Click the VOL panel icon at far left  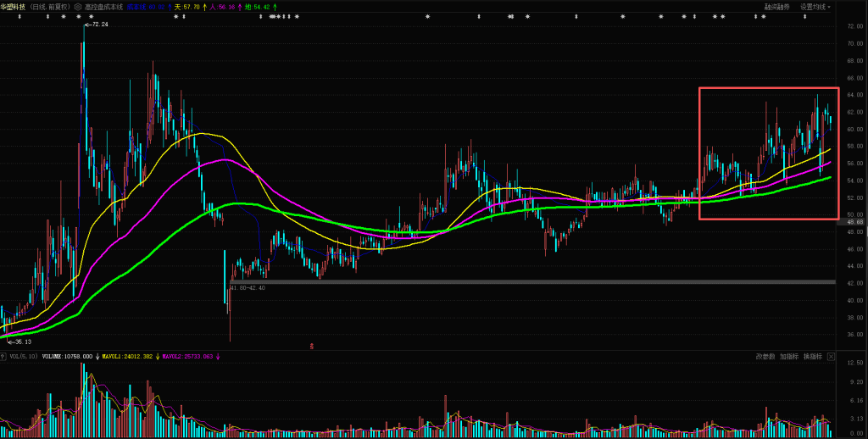click(4, 358)
